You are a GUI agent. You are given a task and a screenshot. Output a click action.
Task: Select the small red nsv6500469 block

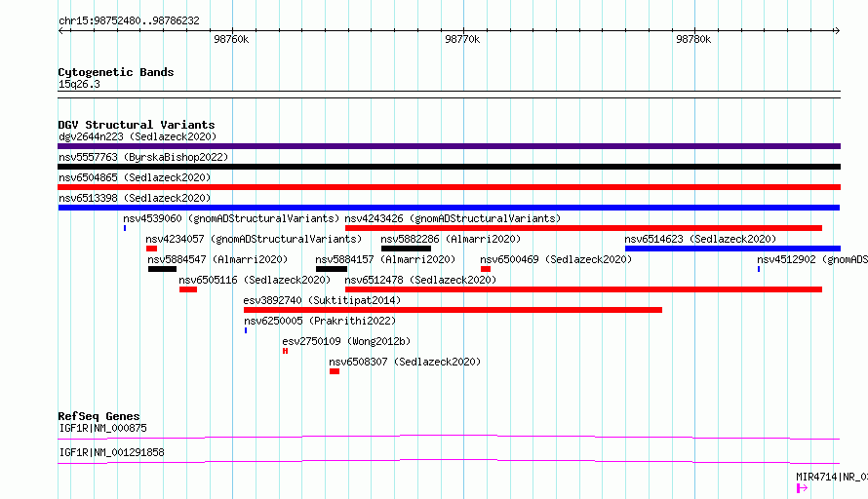[x=486, y=269]
